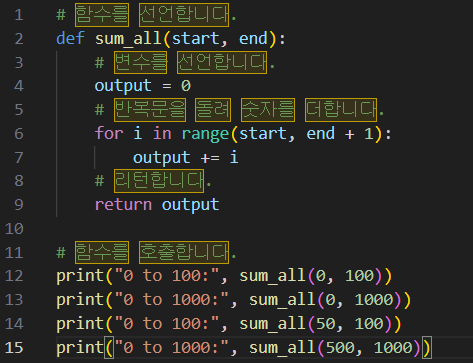
Task: Click the 'start' parameter in the def line
Action: point(195,39)
